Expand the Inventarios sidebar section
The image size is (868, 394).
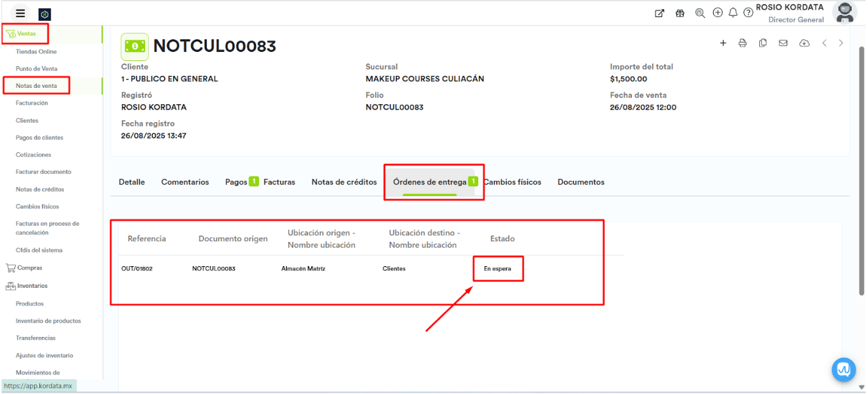[x=31, y=286]
